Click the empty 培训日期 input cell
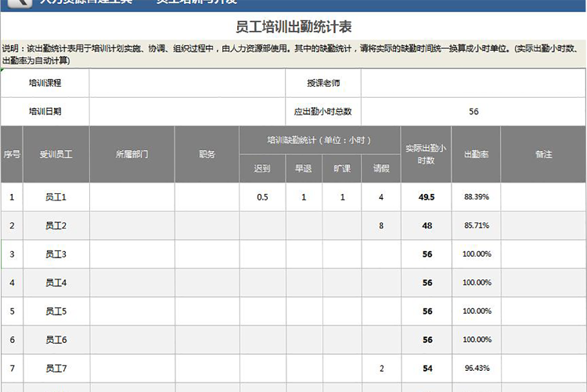The height and width of the screenshot is (392, 587). coord(187,112)
